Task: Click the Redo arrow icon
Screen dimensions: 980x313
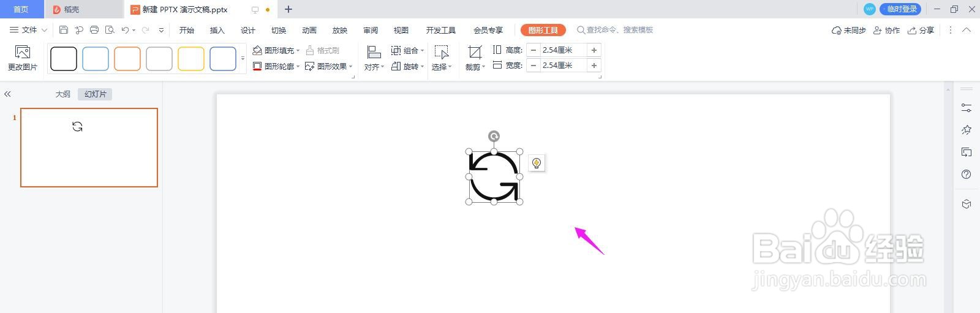Action: (x=145, y=30)
